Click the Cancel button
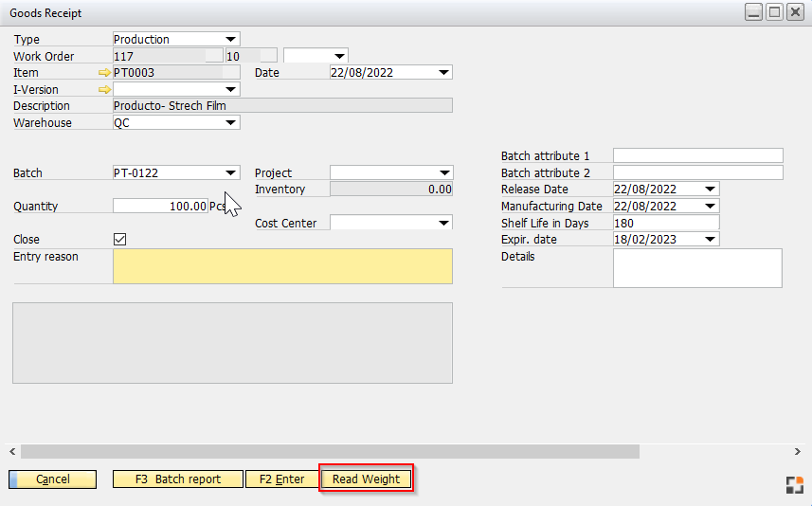This screenshot has width=812, height=506. click(53, 479)
